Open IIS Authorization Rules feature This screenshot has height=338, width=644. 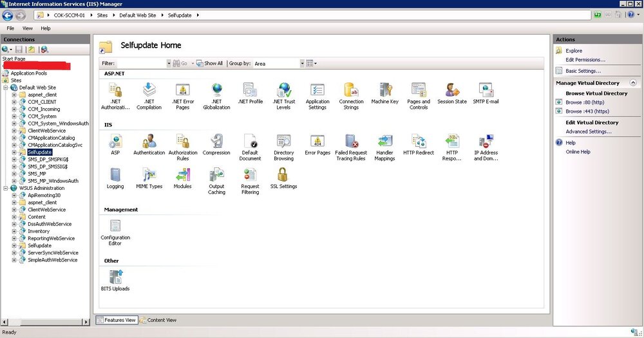pos(183,147)
